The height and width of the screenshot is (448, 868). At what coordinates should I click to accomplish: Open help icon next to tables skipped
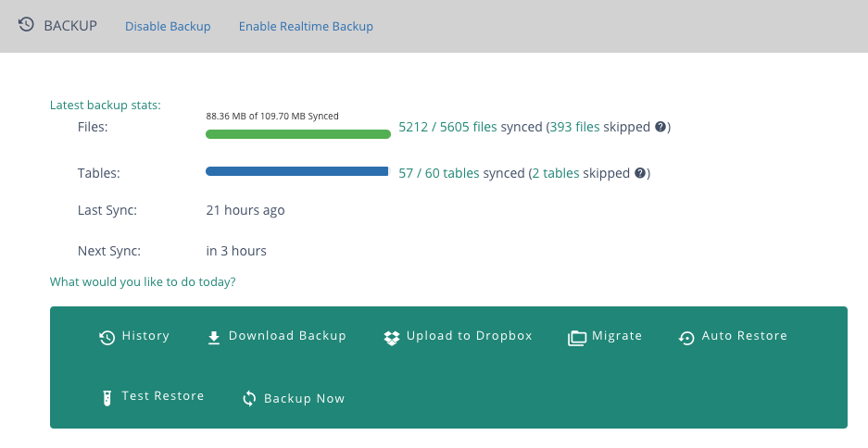point(640,173)
